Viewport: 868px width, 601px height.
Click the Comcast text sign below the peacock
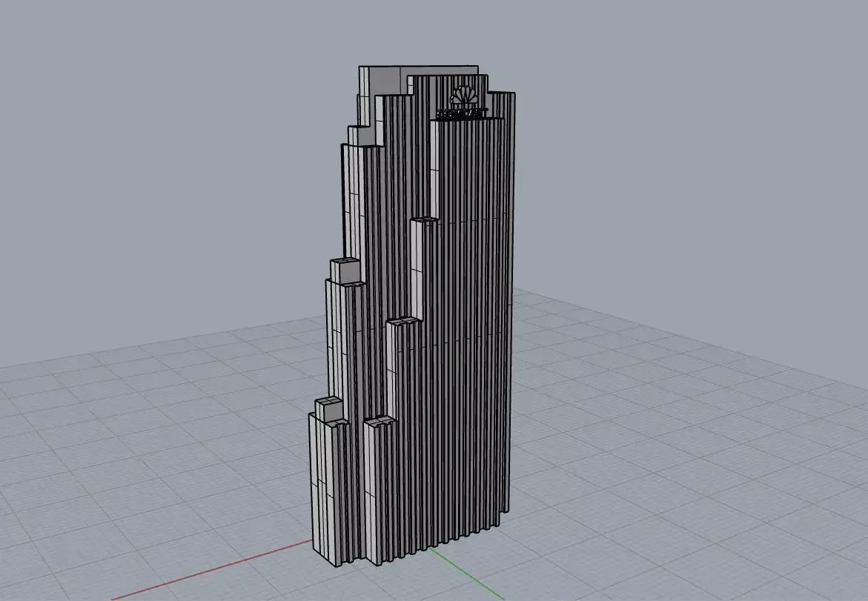pyautogui.click(x=463, y=115)
